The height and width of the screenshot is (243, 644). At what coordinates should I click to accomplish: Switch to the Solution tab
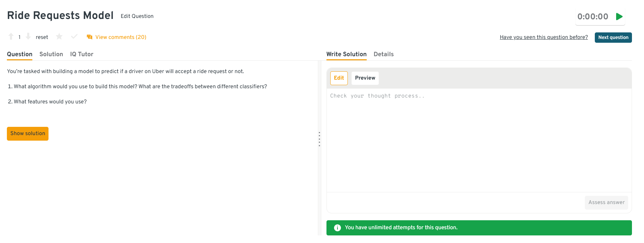click(51, 54)
